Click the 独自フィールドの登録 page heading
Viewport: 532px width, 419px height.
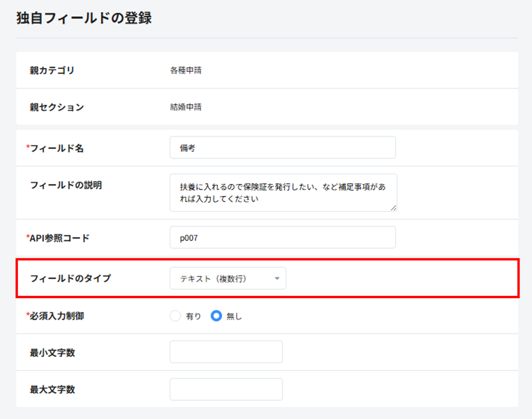point(84,18)
